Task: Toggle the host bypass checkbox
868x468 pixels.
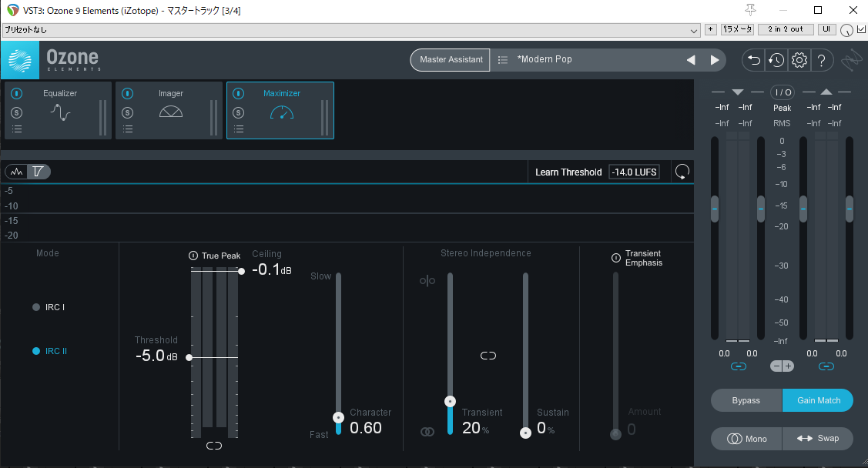Action: click(x=861, y=29)
